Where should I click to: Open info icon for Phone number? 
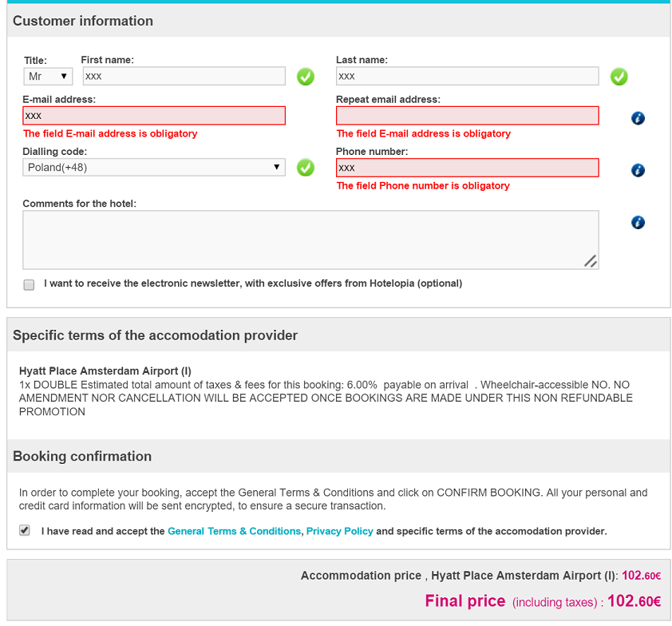click(638, 170)
